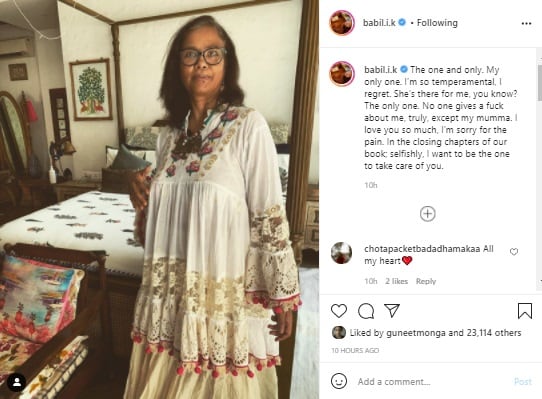
Task: Show tagged people icon on photo
Action: [x=17, y=382]
